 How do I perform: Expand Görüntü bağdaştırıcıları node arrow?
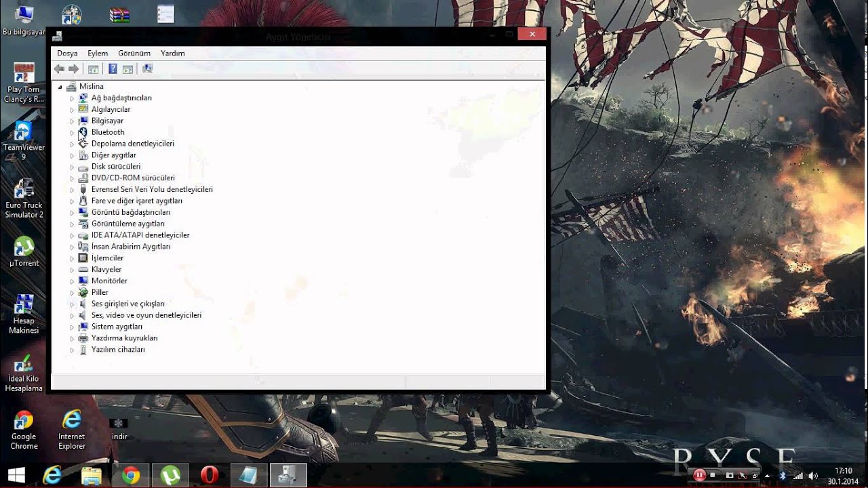coord(72,212)
